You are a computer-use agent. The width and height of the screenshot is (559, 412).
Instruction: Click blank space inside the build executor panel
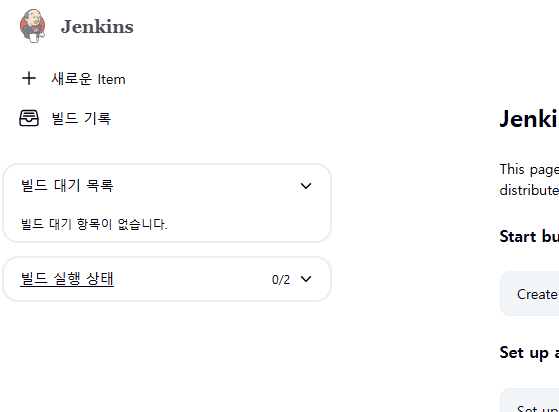tap(193, 279)
